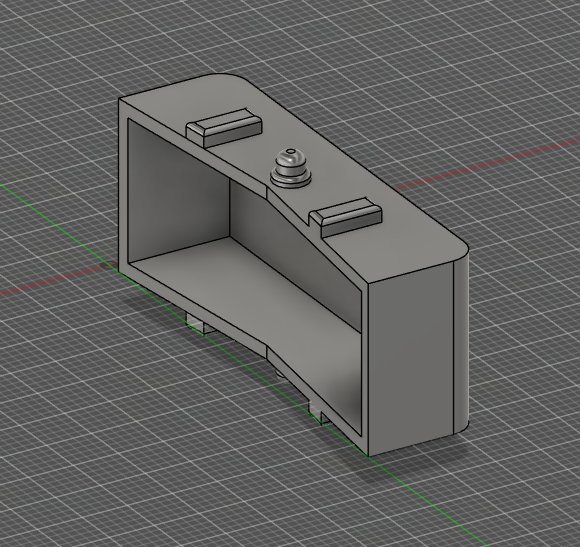Select the right raised rectangular tab on top
This screenshot has width=580, height=547.
346,217
